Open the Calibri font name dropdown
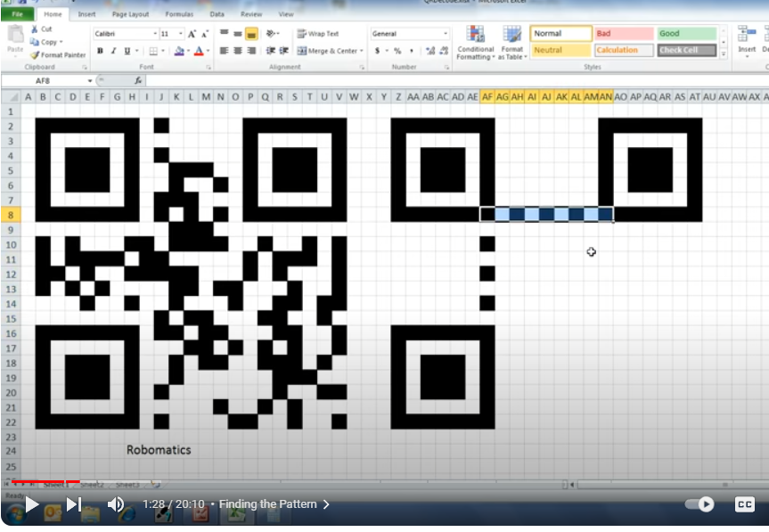The height and width of the screenshot is (532, 769). coord(155,34)
